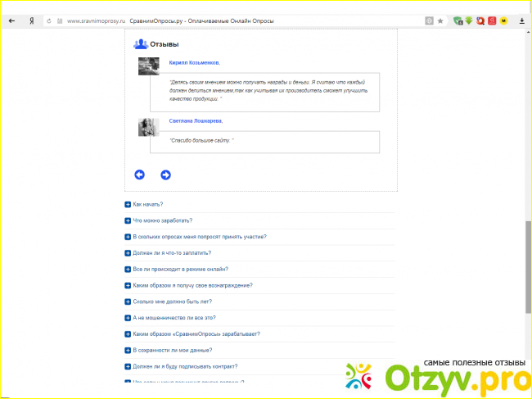Show previous review with left blue arrow

[139, 174]
